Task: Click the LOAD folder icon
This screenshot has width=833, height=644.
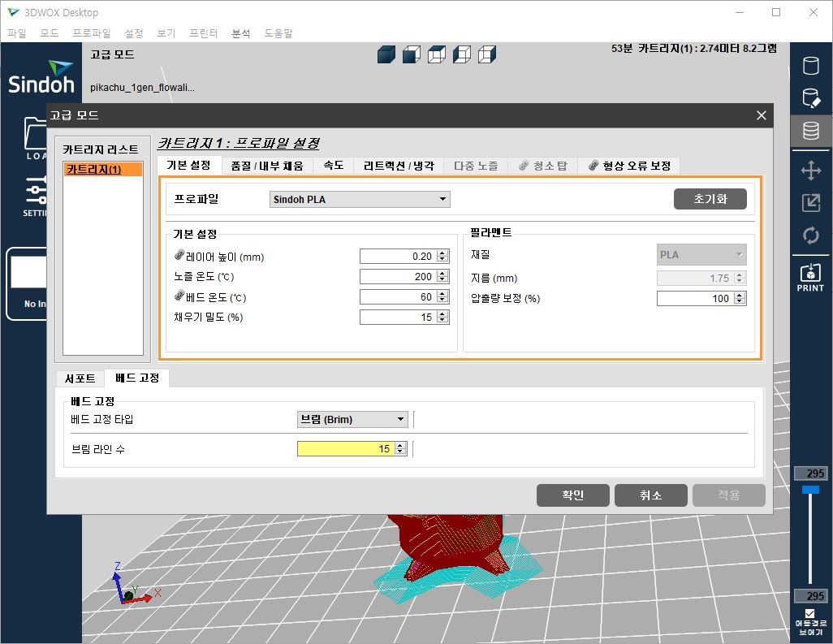Action: click(35, 138)
